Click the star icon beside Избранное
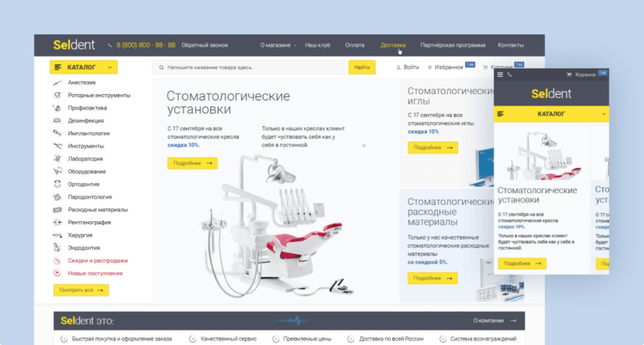The width and height of the screenshot is (644, 345). click(x=430, y=67)
